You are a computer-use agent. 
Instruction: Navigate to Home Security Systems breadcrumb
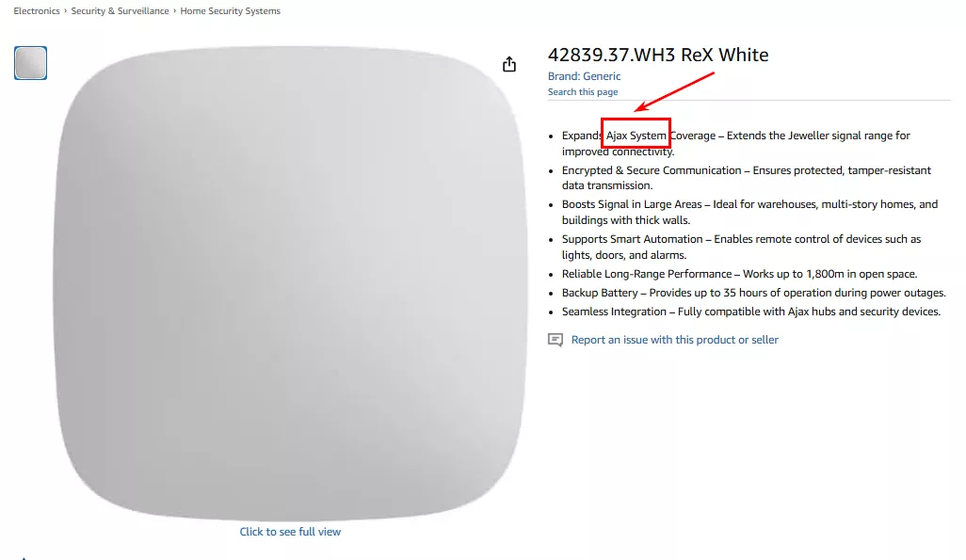(231, 11)
